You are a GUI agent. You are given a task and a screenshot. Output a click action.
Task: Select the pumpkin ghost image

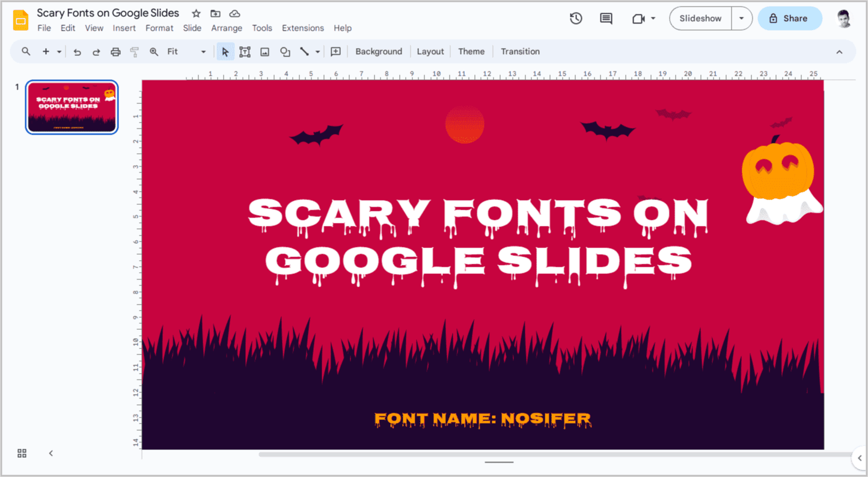click(782, 180)
